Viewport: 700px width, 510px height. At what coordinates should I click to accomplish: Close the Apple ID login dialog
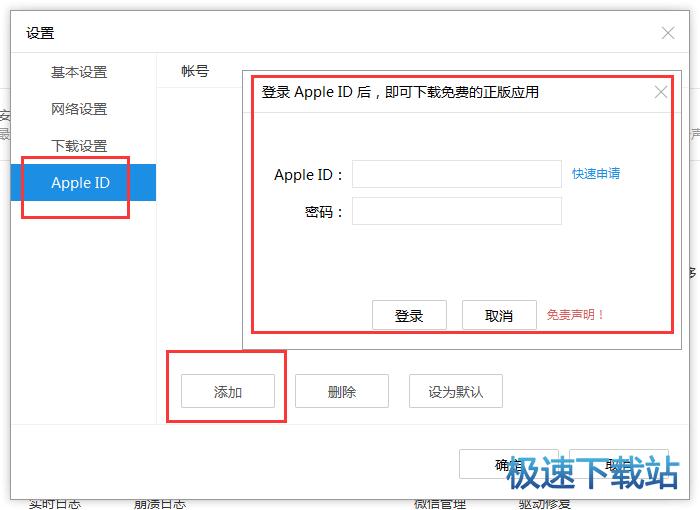[661, 92]
